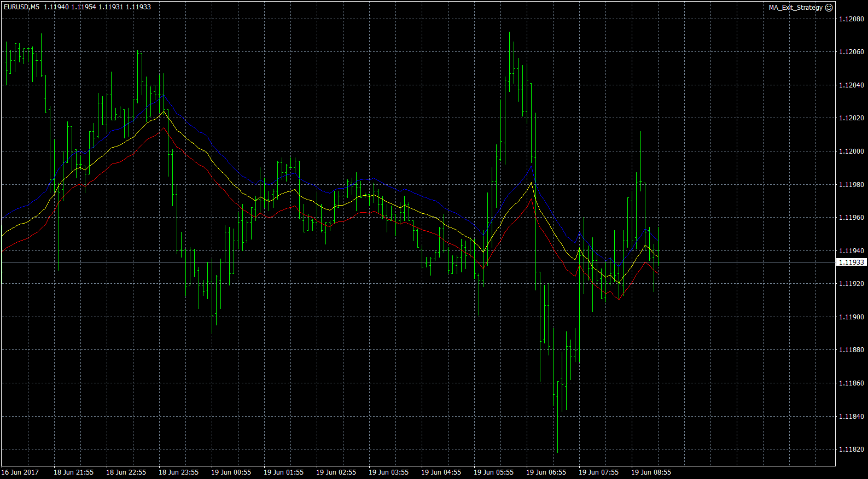868x479 pixels.
Task: Click the 1.11860 price scale label
Action: (852, 383)
